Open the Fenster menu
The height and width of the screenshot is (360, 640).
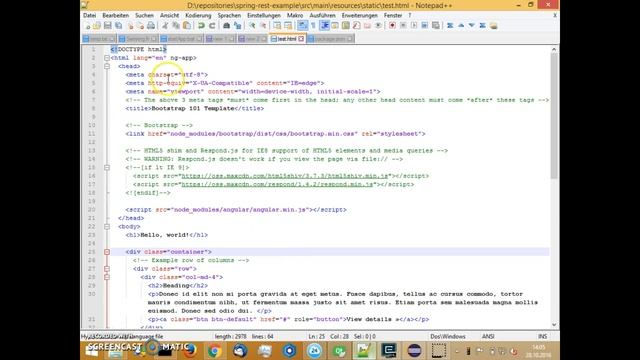click(x=393, y=16)
